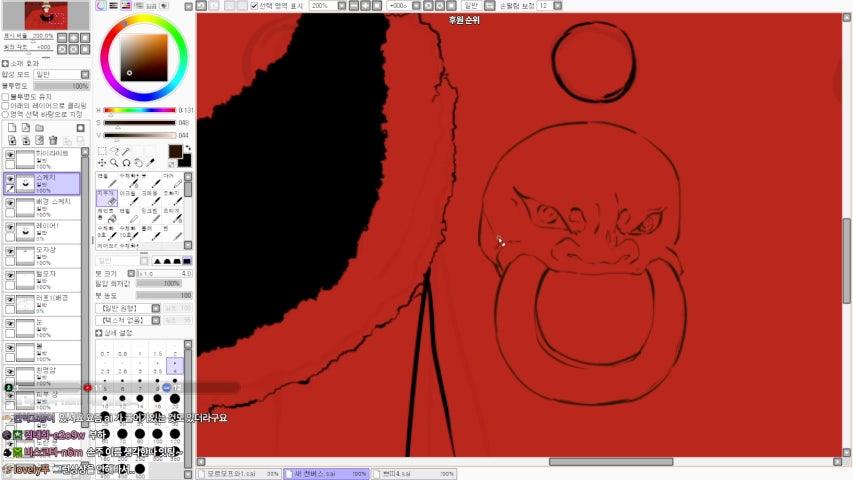Viewport: 853px width, 480px height.
Task: Select the rotate view tool
Action: (126, 163)
